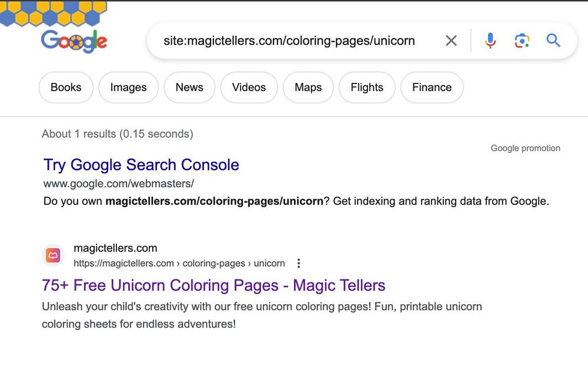Switch to News results
This screenshot has height=377, width=588.
coord(189,87)
